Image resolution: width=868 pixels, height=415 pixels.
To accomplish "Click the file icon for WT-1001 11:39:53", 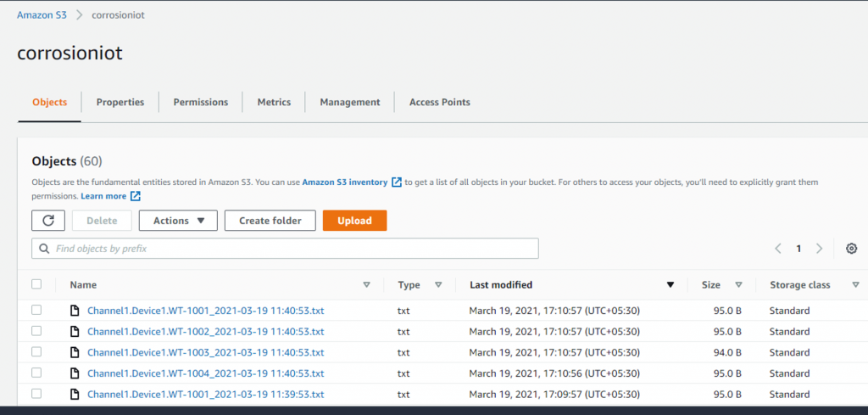I will coord(75,395).
